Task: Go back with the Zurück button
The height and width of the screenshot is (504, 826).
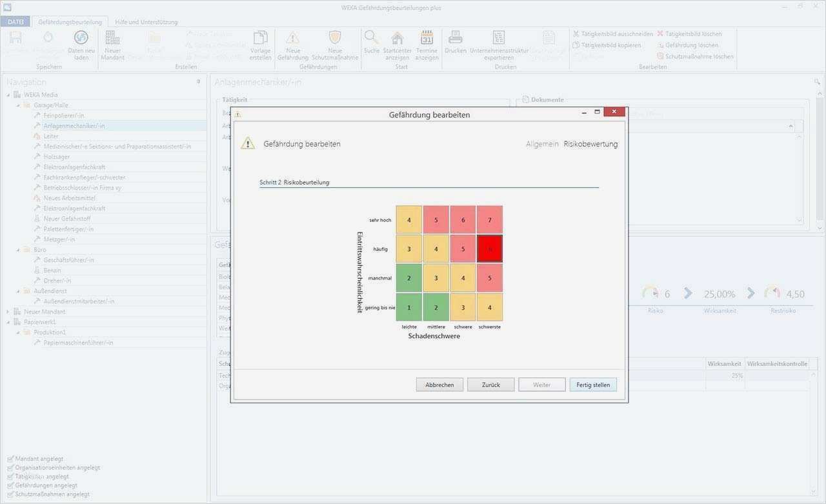Action: pyautogui.click(x=490, y=385)
